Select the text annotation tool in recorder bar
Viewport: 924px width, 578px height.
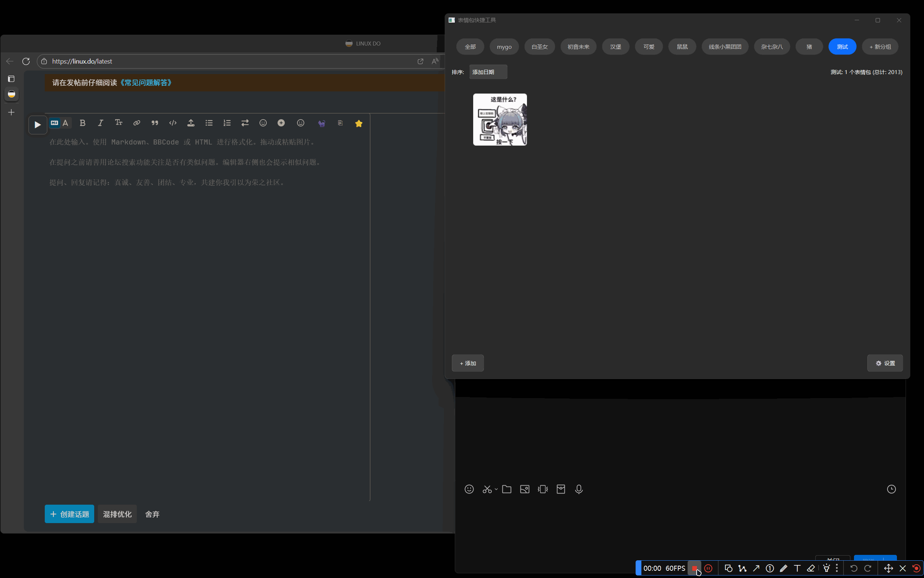click(797, 568)
